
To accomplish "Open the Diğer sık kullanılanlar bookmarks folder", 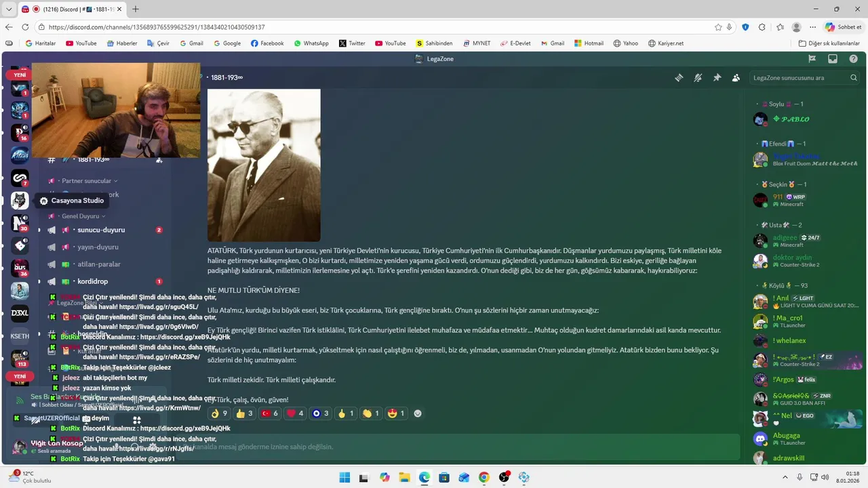I will pos(829,43).
